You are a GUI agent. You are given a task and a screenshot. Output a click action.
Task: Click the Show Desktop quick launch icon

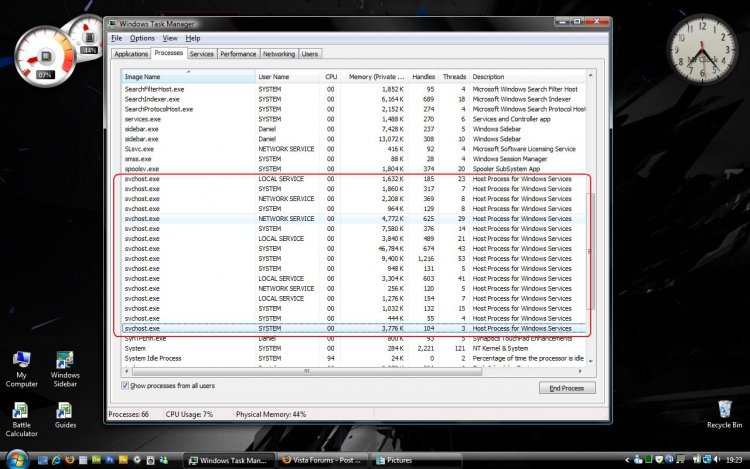(43, 460)
